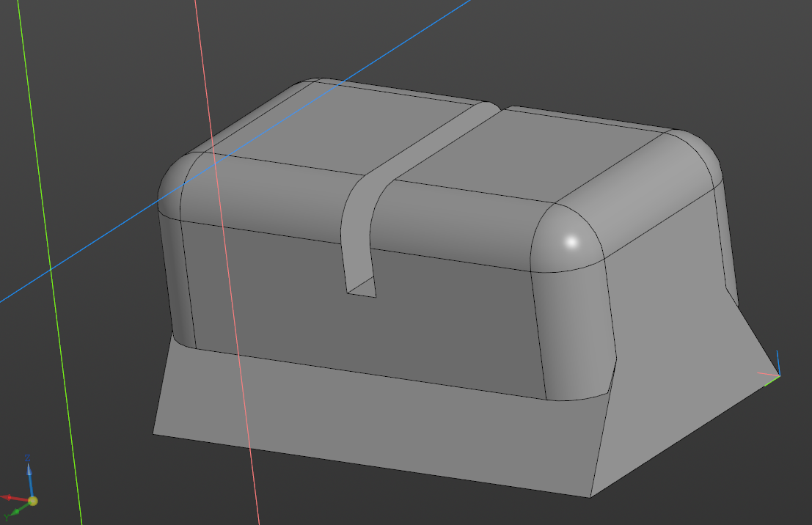Click the yellow center sphere of the orientation gizmo
The width and height of the screenshot is (812, 525).
[x=32, y=501]
